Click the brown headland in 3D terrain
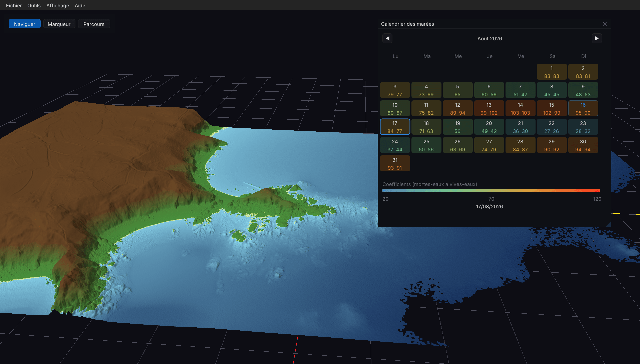The width and height of the screenshot is (640, 364). tap(100, 160)
